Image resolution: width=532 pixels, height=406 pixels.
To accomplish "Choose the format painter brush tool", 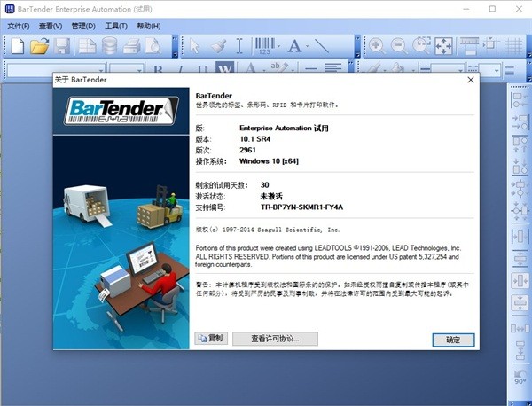I will point(218,45).
